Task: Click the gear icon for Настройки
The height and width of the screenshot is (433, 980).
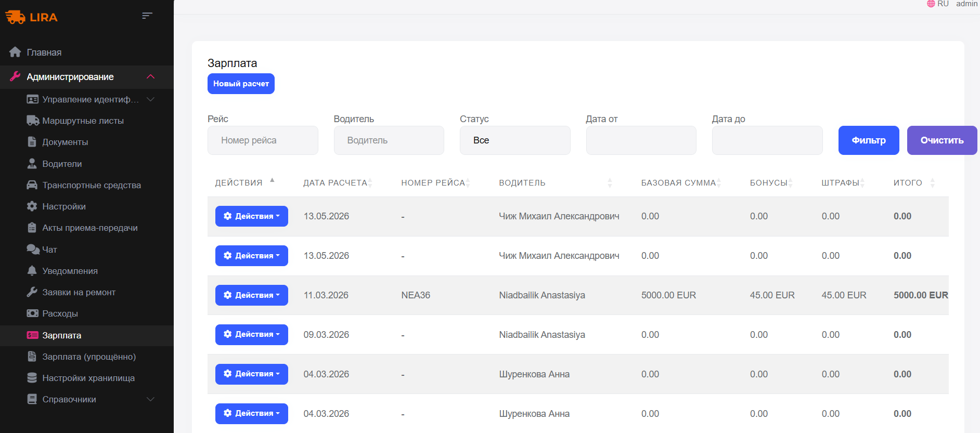Action: point(32,206)
